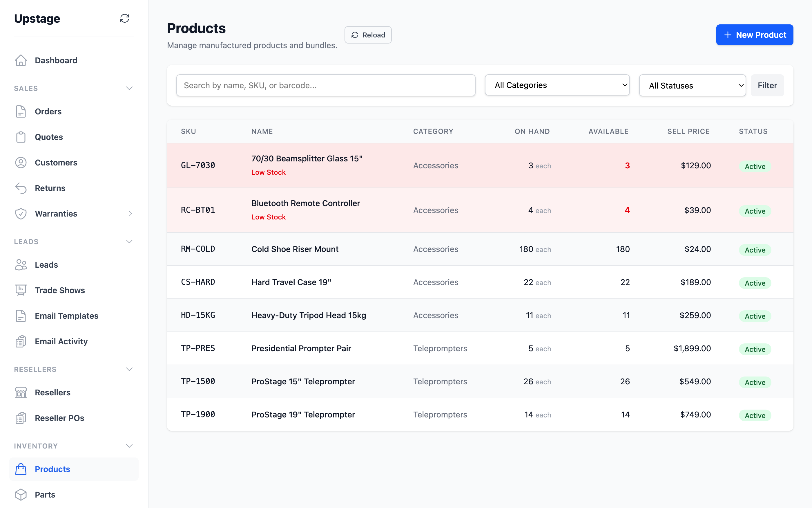The height and width of the screenshot is (508, 812).
Task: Click Low Stock label under 70/30 Beamsplitter
Action: click(269, 172)
